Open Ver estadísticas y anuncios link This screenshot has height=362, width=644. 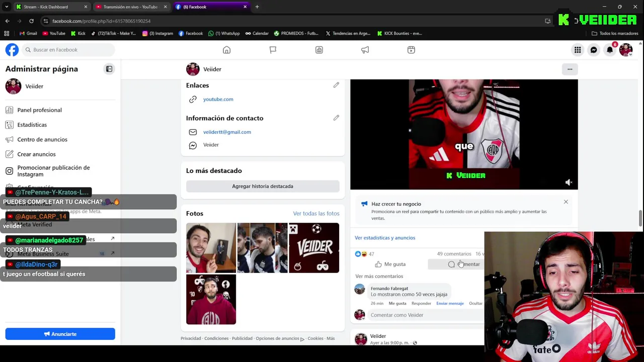[385, 238]
